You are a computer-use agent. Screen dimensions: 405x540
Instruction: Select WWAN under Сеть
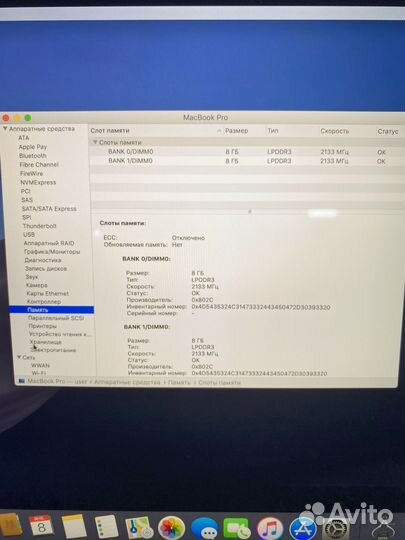[x=40, y=365]
